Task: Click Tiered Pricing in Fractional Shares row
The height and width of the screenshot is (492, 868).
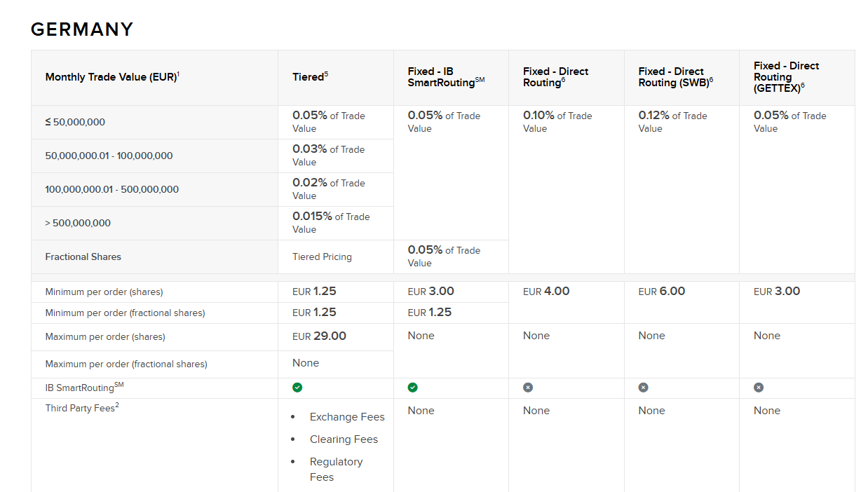Action: point(322,257)
